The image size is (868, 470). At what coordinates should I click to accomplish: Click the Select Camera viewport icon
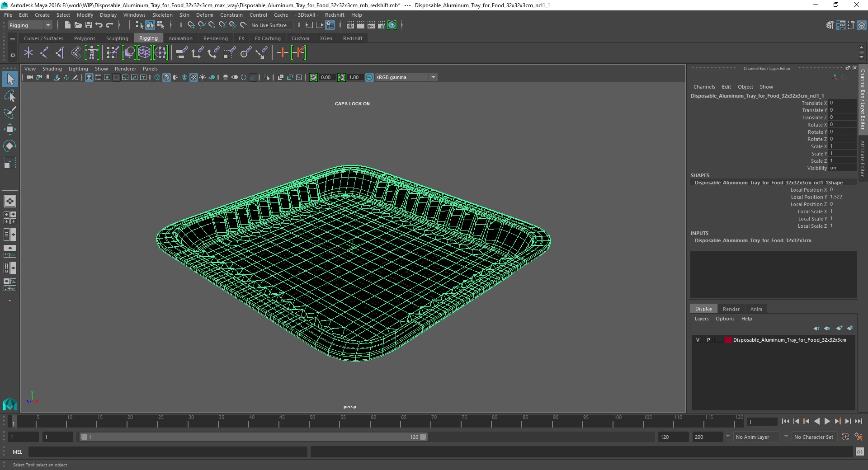tap(30, 77)
